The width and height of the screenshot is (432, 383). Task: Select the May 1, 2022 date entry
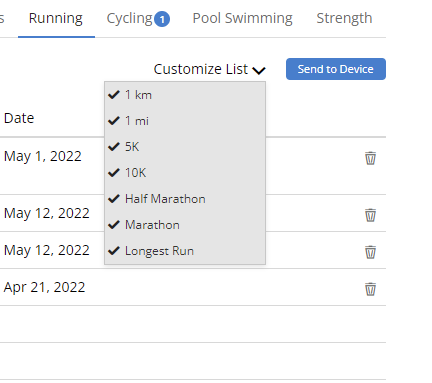(x=43, y=156)
